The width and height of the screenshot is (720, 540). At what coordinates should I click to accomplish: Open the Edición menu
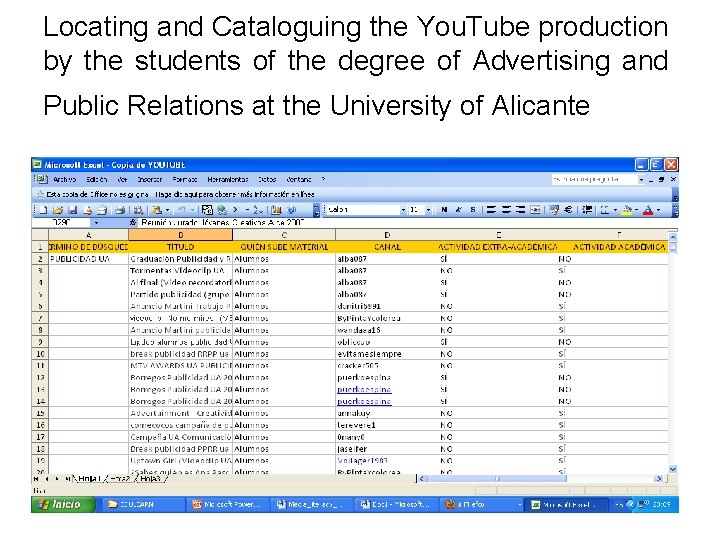point(96,180)
